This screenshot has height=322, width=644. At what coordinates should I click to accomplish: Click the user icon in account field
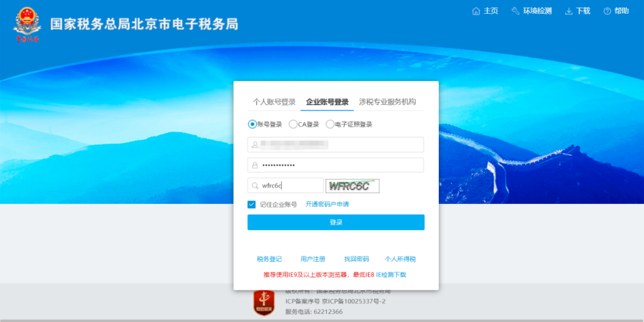(255, 145)
